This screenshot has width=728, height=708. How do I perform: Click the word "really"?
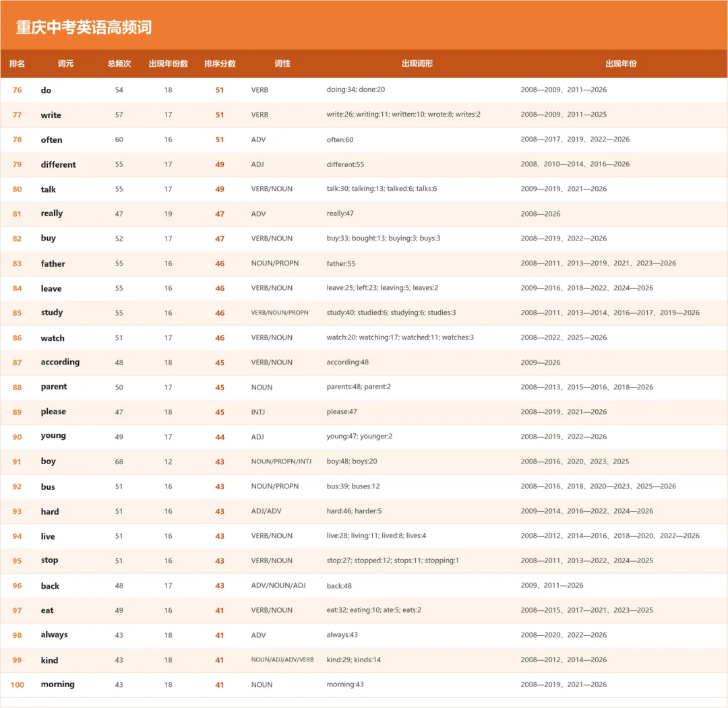51,214
